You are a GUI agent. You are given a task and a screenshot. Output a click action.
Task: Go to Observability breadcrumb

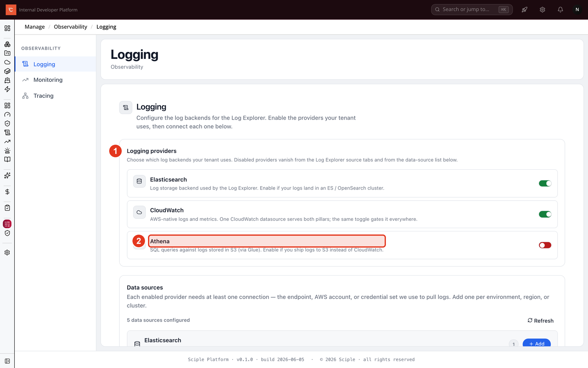point(71,27)
